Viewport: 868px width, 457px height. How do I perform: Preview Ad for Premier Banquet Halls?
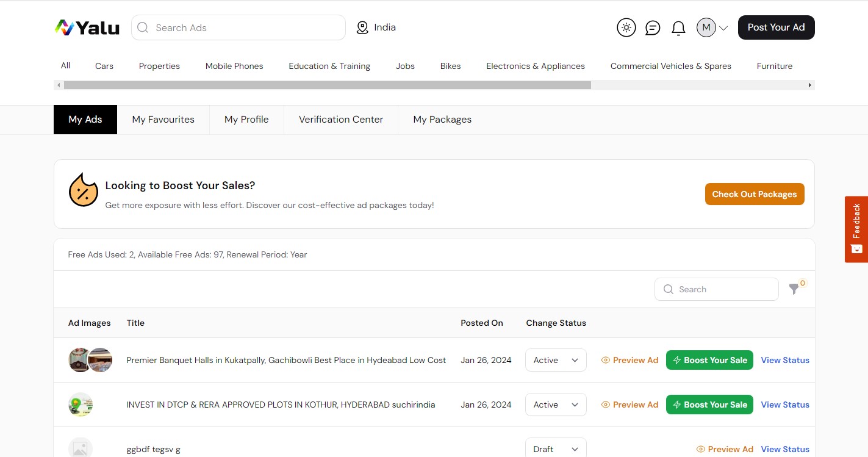tap(629, 360)
